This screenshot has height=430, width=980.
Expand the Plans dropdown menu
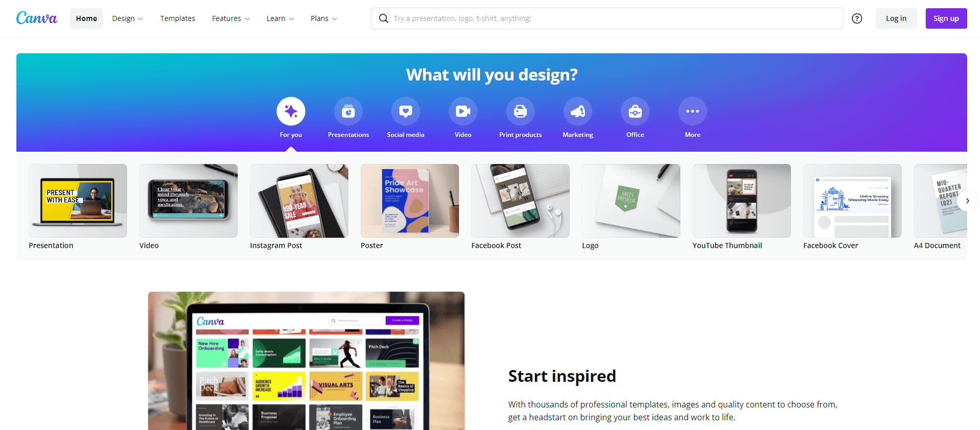pyautogui.click(x=324, y=18)
